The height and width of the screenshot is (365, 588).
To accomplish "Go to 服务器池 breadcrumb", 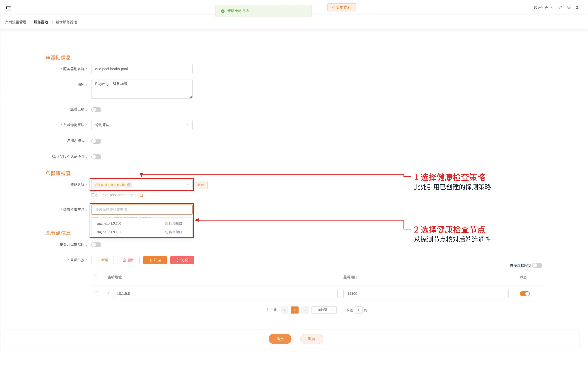I will (41, 22).
